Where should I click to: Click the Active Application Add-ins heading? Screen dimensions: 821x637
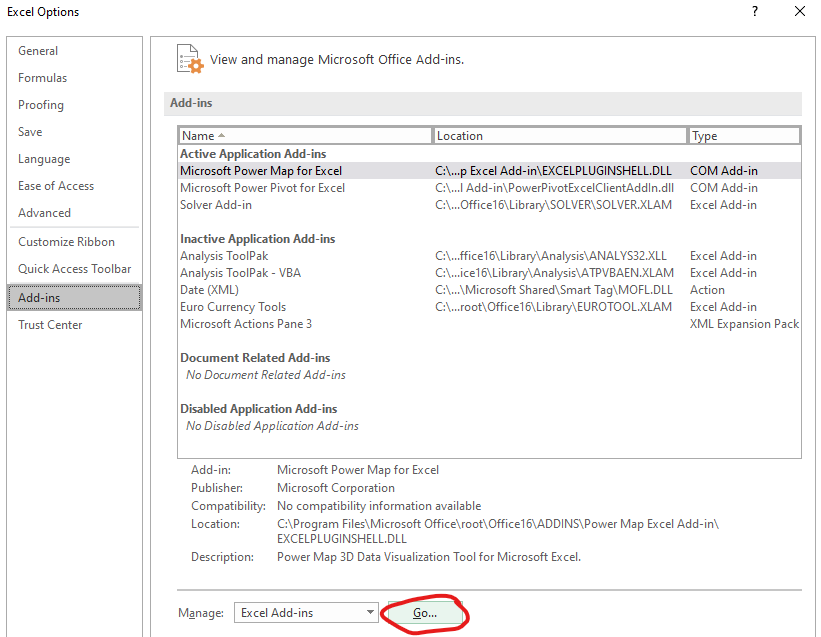click(x=253, y=154)
